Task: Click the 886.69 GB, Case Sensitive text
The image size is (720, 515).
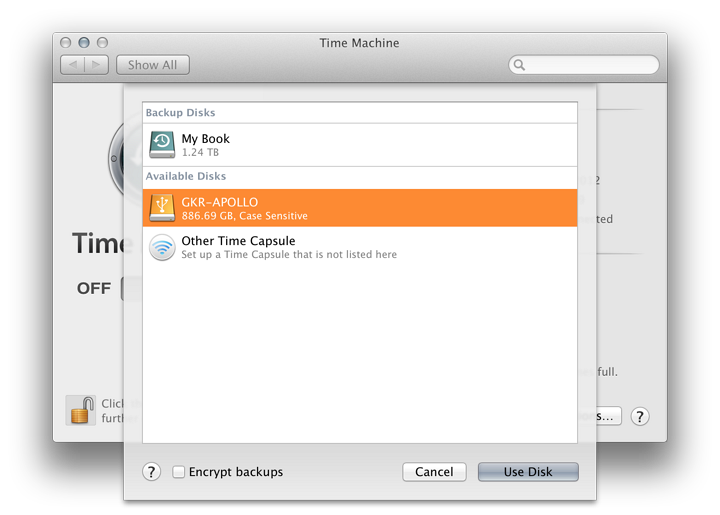Action: (244, 216)
